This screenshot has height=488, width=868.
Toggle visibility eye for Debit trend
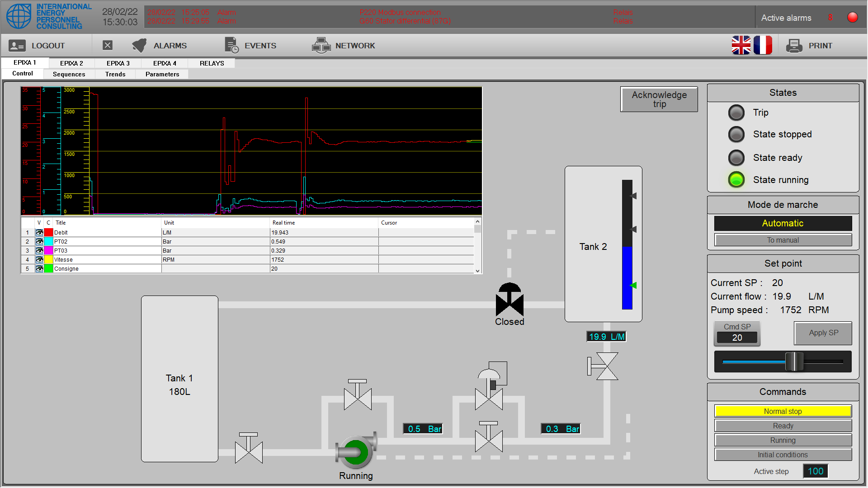click(x=39, y=233)
